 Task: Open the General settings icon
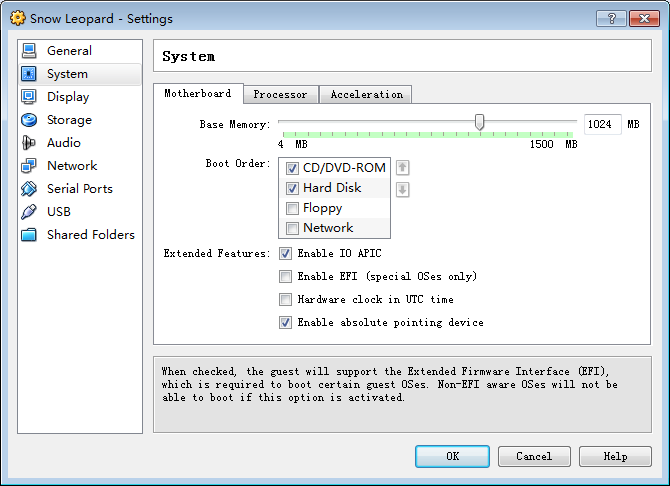point(29,50)
